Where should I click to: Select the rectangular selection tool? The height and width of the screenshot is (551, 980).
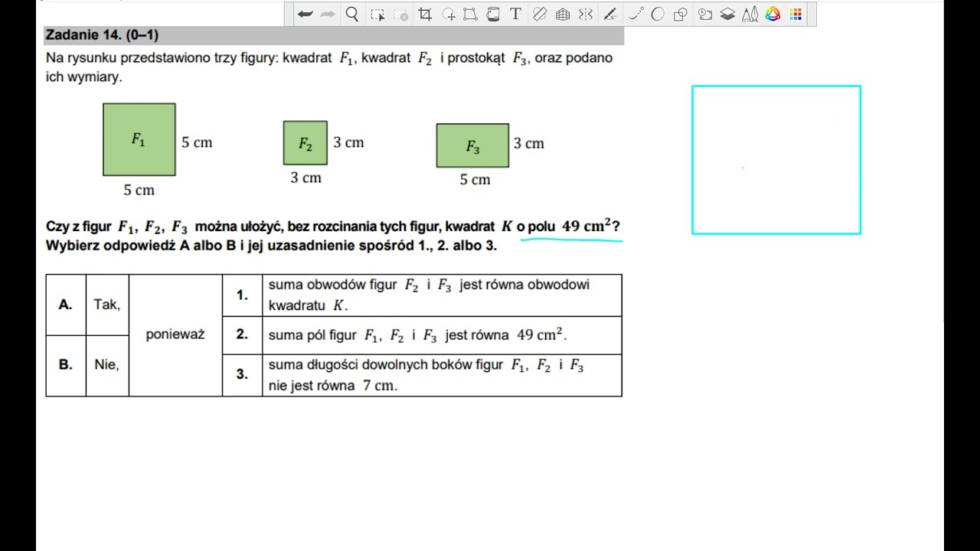(377, 14)
